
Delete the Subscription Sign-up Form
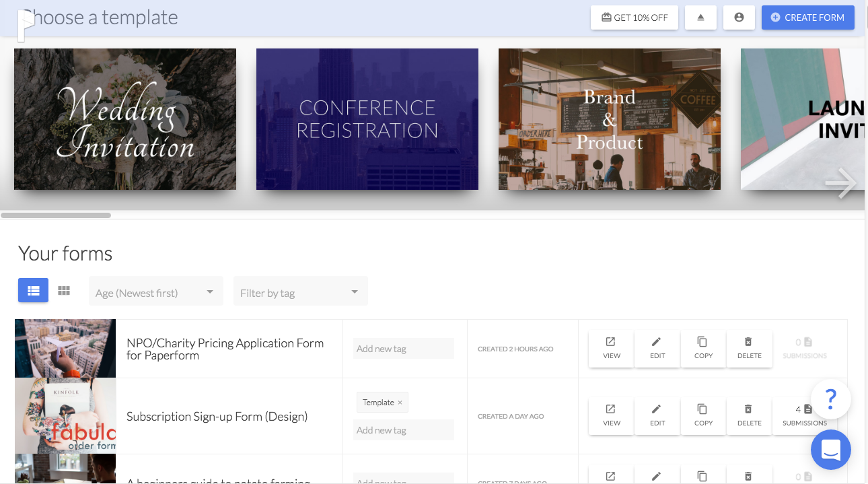pyautogui.click(x=749, y=416)
